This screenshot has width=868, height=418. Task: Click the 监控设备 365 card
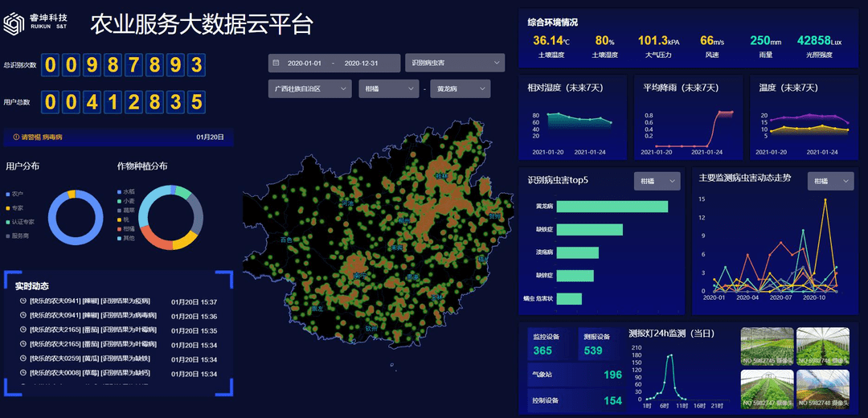click(548, 344)
